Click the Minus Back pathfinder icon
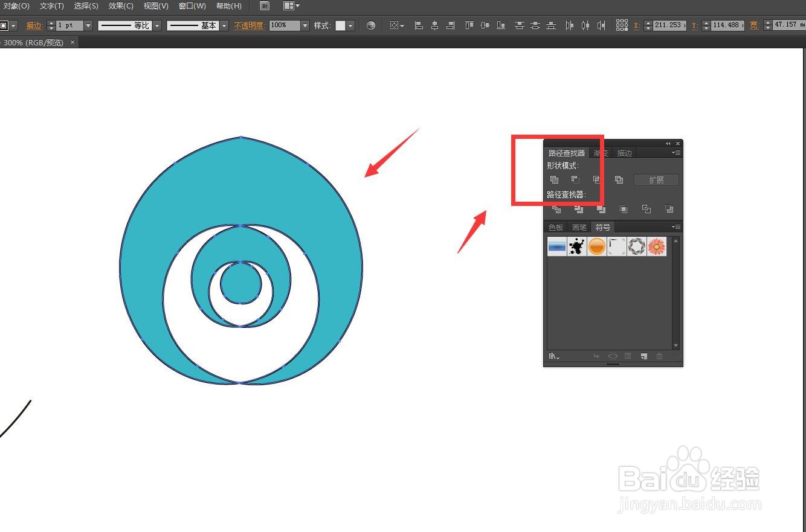The width and height of the screenshot is (806, 532). [669, 209]
